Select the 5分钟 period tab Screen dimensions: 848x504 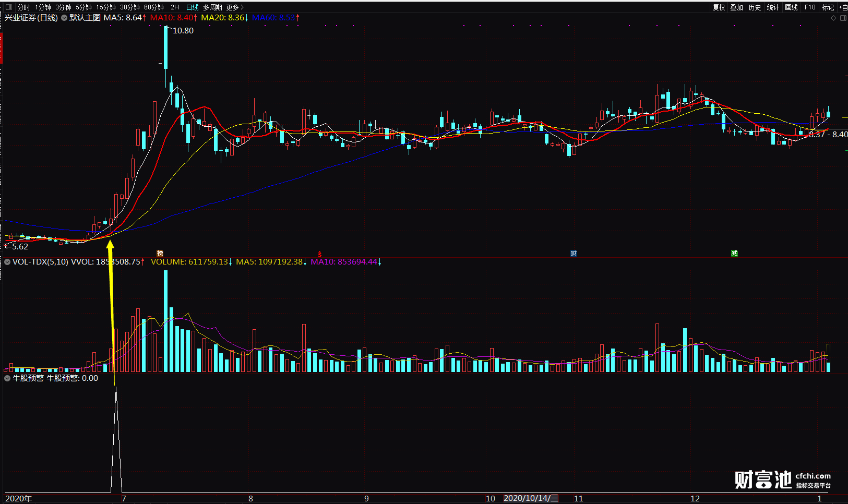(84, 7)
